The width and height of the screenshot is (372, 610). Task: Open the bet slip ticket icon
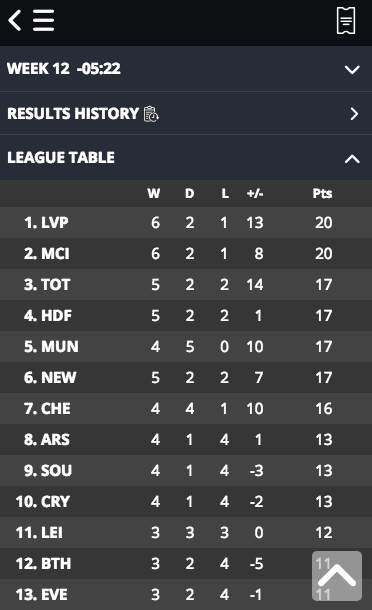click(x=346, y=21)
